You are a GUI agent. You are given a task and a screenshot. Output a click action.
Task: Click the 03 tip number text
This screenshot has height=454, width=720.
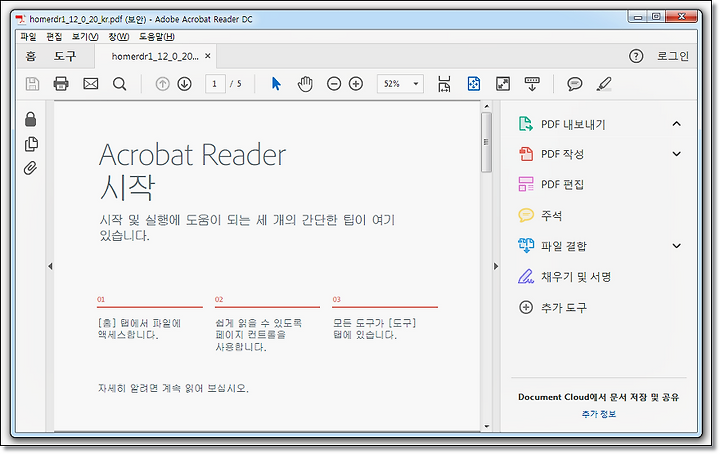(337, 299)
